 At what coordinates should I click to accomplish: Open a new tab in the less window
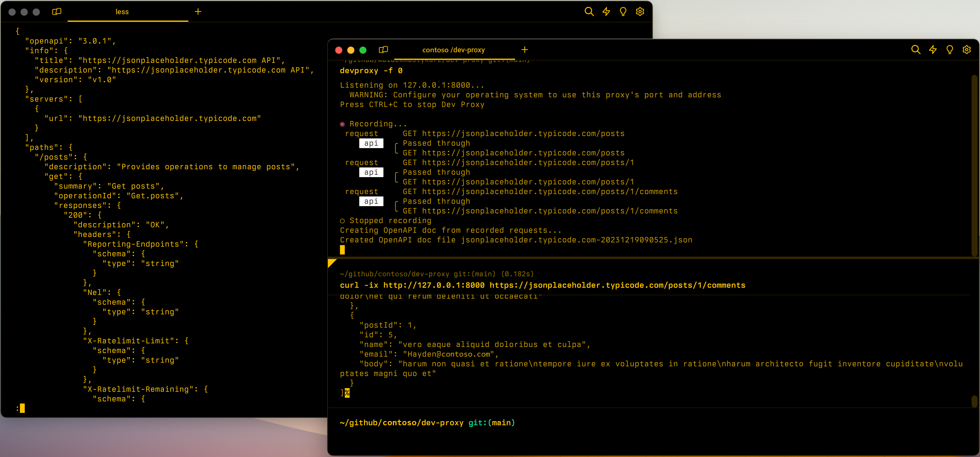[x=198, y=12]
